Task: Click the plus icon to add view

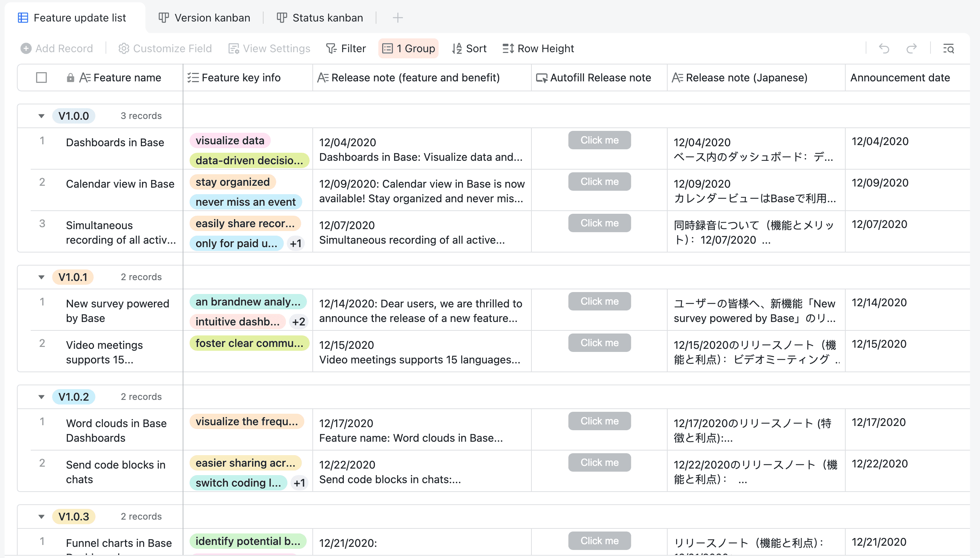Action: pos(398,18)
